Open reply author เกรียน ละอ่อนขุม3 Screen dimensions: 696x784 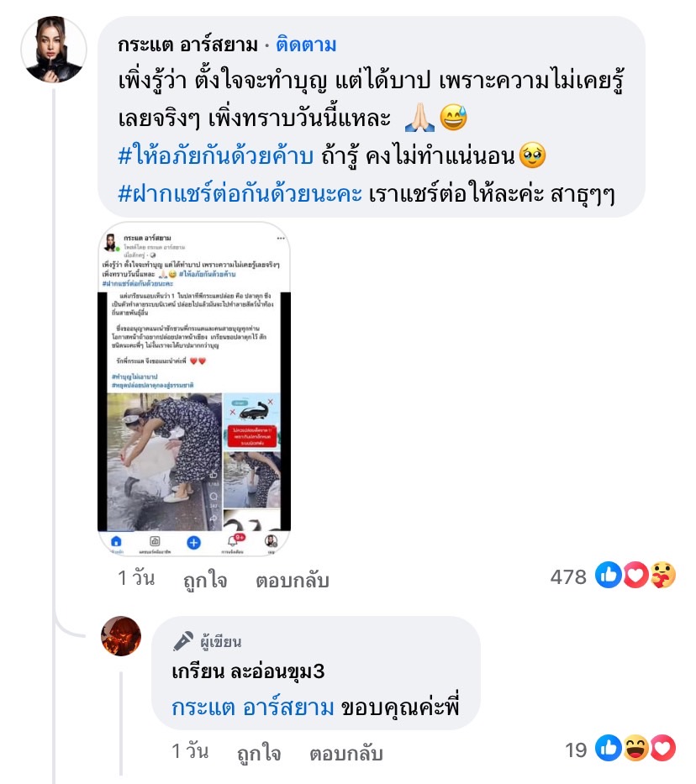click(248, 671)
